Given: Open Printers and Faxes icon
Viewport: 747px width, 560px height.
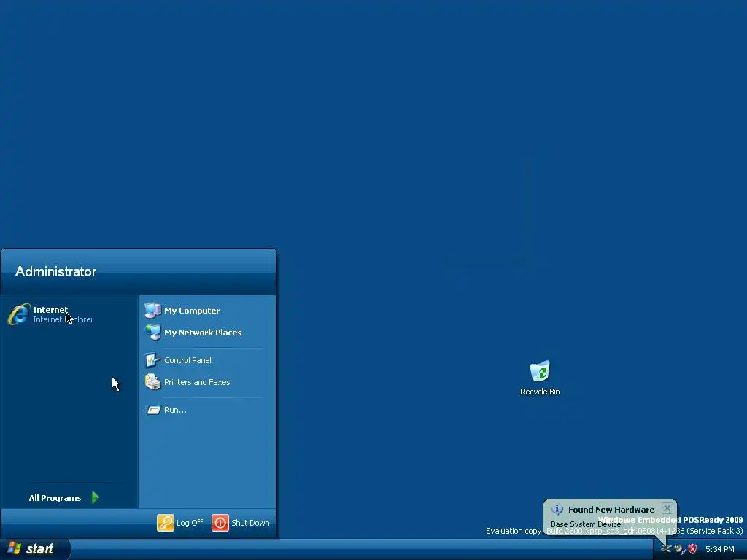Looking at the screenshot, I should tap(153, 382).
